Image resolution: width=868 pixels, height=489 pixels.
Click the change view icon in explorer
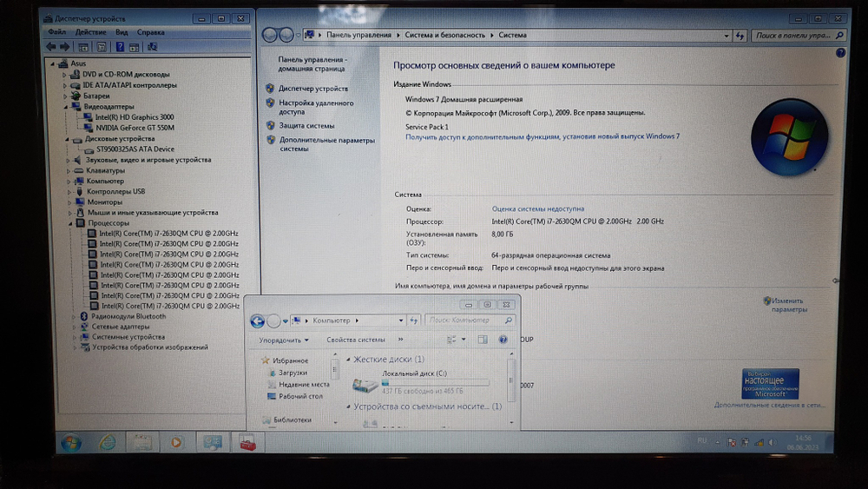click(x=452, y=340)
